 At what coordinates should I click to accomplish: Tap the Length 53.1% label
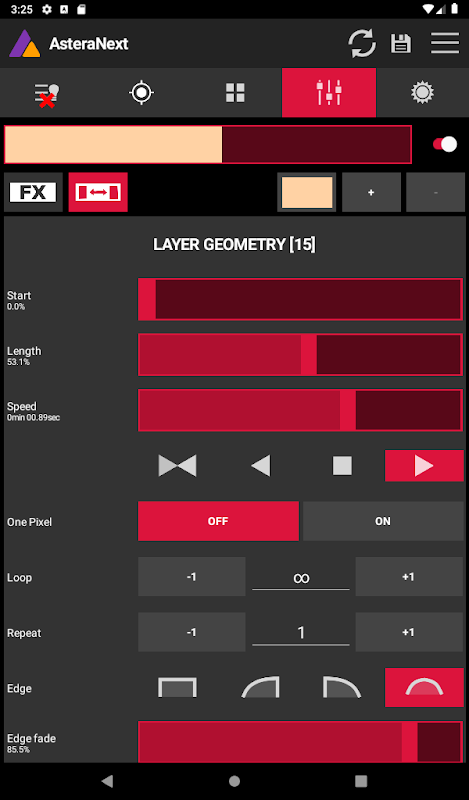tap(24, 356)
